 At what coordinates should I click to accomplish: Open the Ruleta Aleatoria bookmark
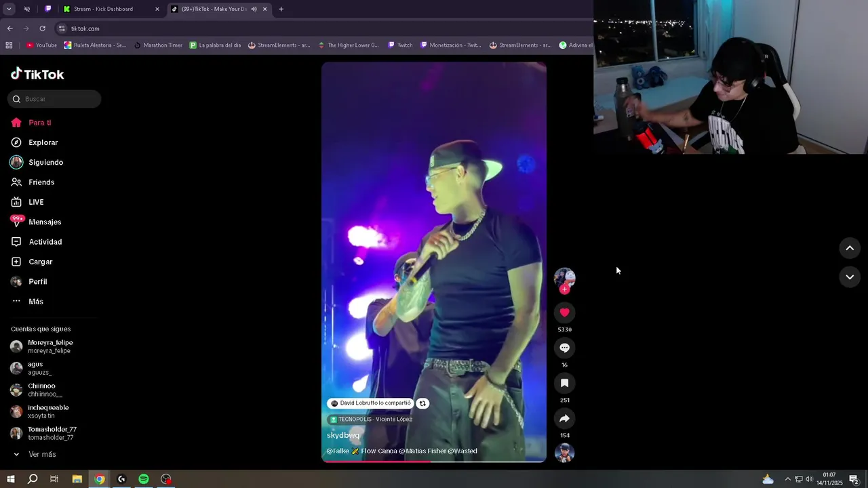pyautogui.click(x=95, y=45)
